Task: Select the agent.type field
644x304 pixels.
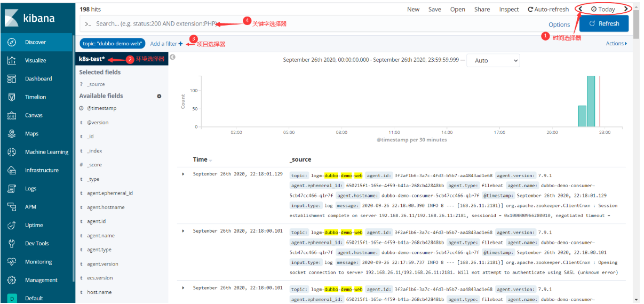Action: 99,250
